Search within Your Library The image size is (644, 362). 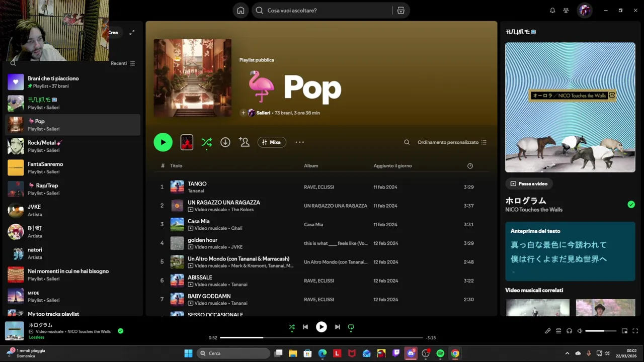[x=13, y=63]
